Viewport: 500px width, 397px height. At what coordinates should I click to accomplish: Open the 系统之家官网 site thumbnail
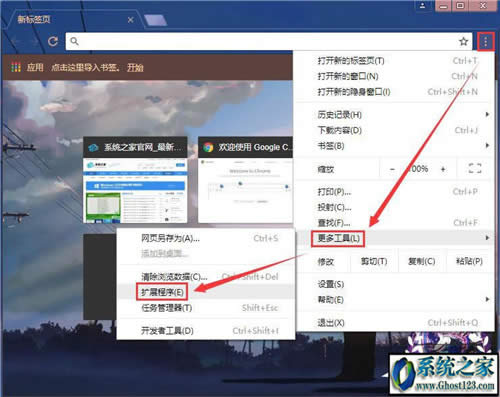(x=135, y=180)
